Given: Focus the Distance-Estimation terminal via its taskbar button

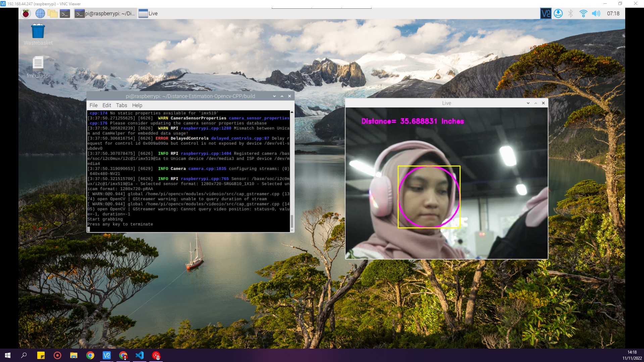Looking at the screenshot, I should point(104,13).
